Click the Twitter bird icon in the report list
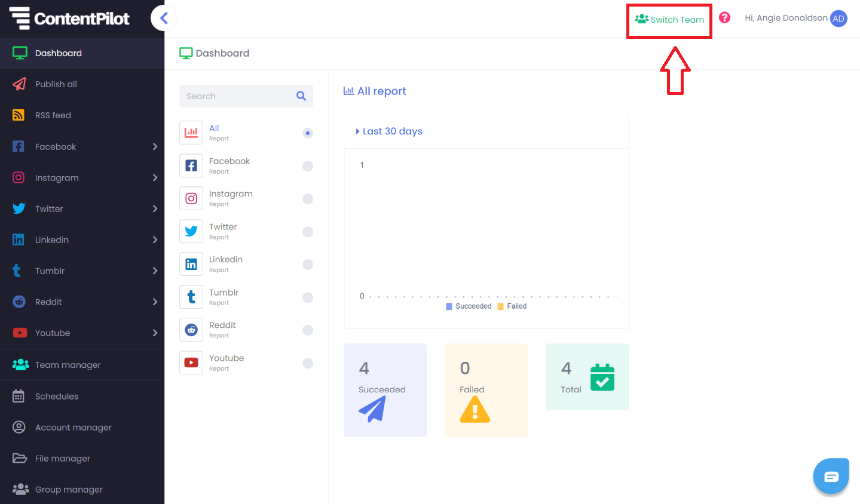Viewport: 860px width, 504px height. click(x=191, y=231)
